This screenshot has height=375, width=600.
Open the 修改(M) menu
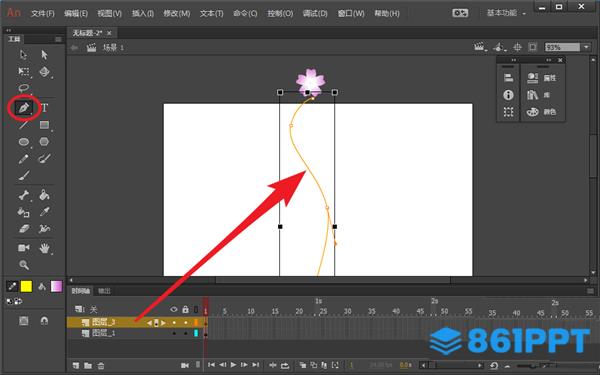coord(177,13)
